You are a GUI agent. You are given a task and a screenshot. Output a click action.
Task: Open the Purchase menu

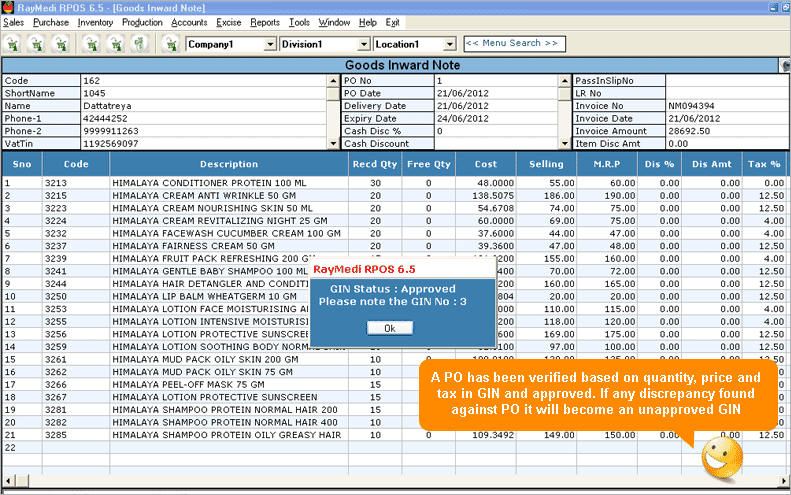coord(51,22)
